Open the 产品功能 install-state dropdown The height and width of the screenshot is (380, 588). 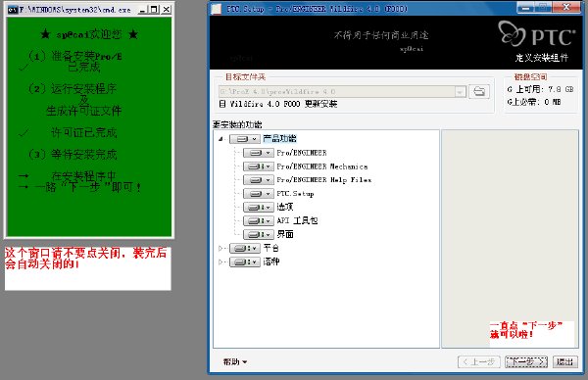pos(244,139)
